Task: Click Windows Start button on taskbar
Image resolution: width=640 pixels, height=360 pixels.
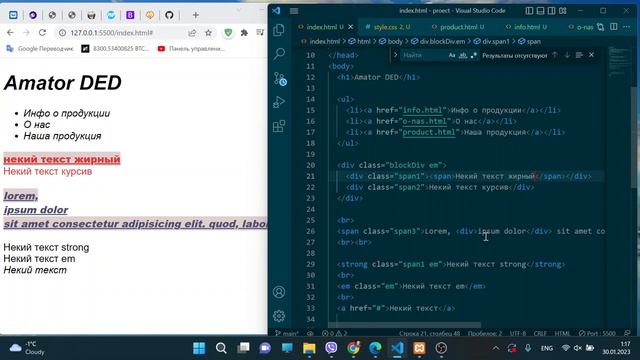Action: pos(199,348)
